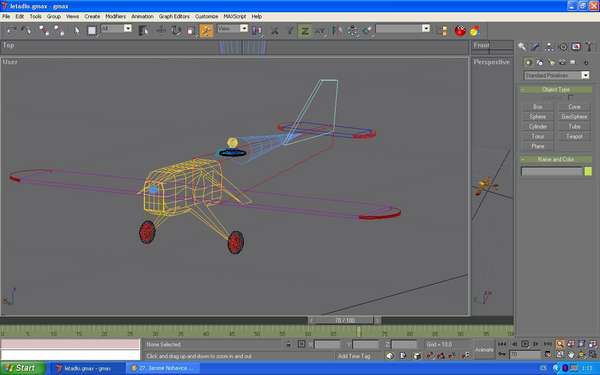Collapse the Name and Color rollout

[556, 159]
